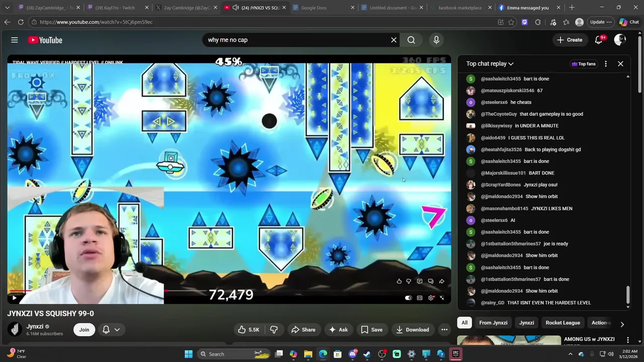Image resolution: width=644 pixels, height=362 pixels.
Task: Open options for AMONG US suggested video
Action: tap(627, 340)
